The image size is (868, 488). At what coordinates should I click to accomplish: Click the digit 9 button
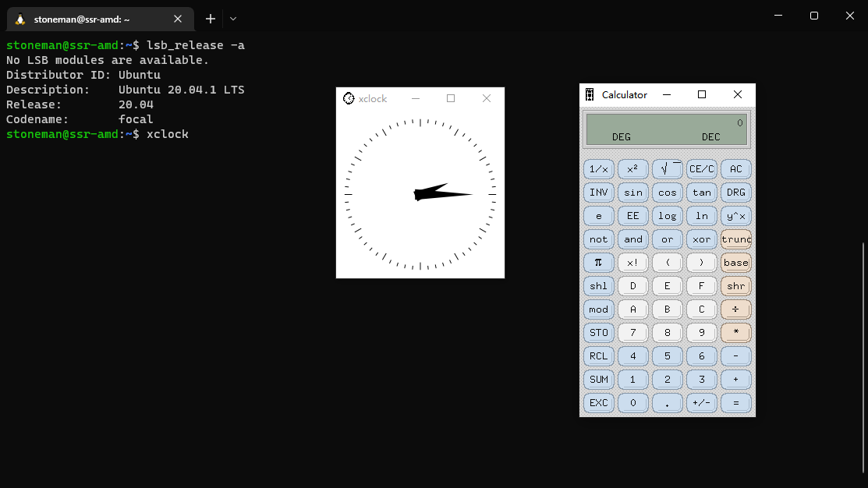click(701, 333)
